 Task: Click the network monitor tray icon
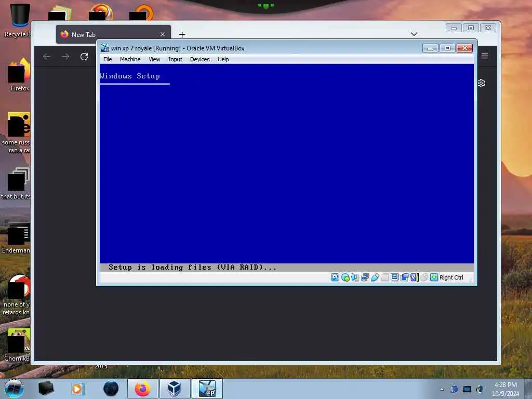click(x=467, y=389)
